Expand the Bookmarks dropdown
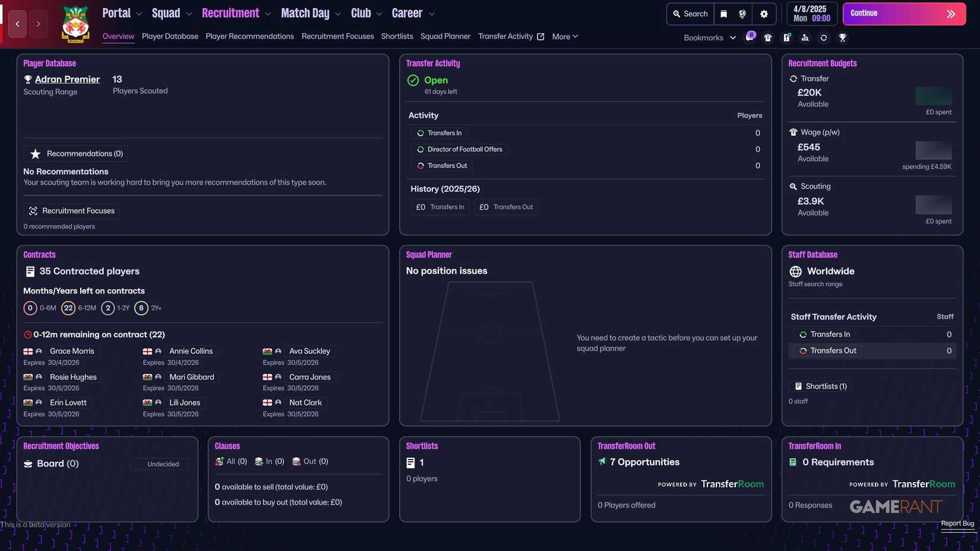This screenshot has width=980, height=551. click(710, 37)
